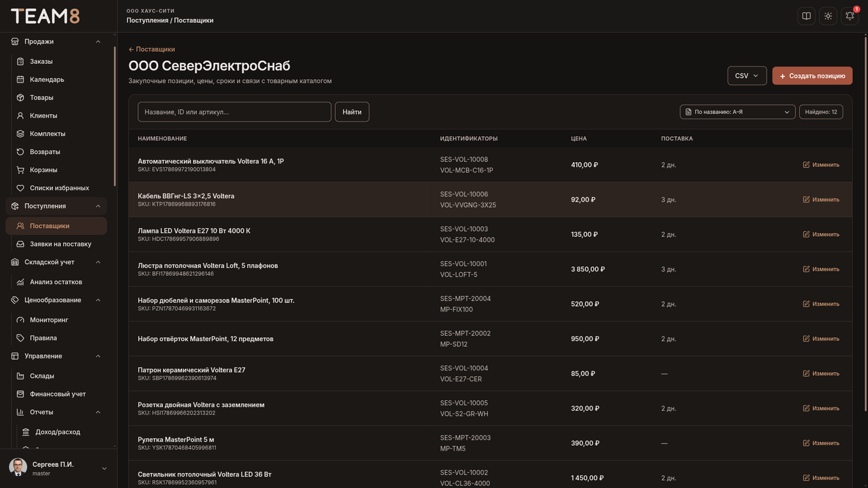
Task: Focus the Название, ID или артикул search field
Action: (x=234, y=112)
